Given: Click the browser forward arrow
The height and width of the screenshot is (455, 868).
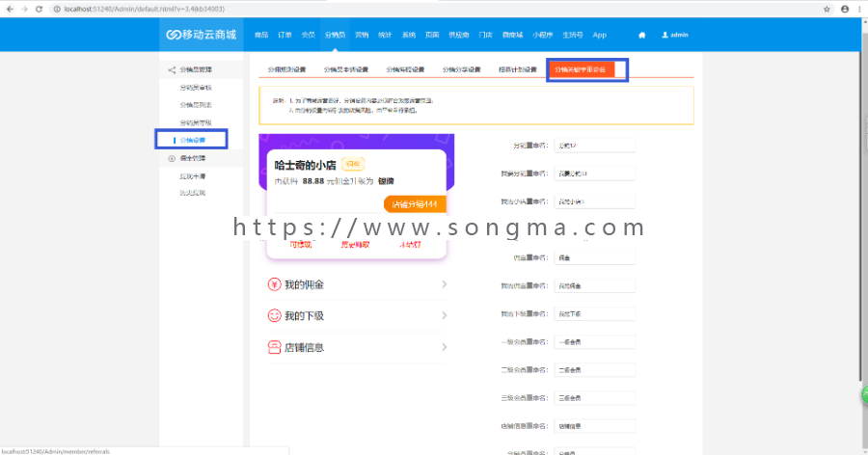Looking at the screenshot, I should 24,9.
